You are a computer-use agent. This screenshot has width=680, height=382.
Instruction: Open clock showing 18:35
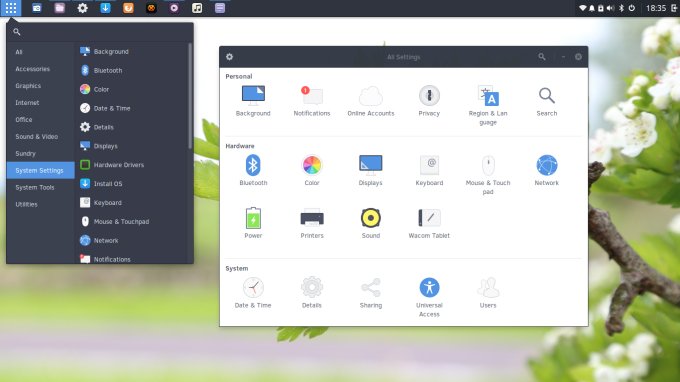(x=656, y=8)
